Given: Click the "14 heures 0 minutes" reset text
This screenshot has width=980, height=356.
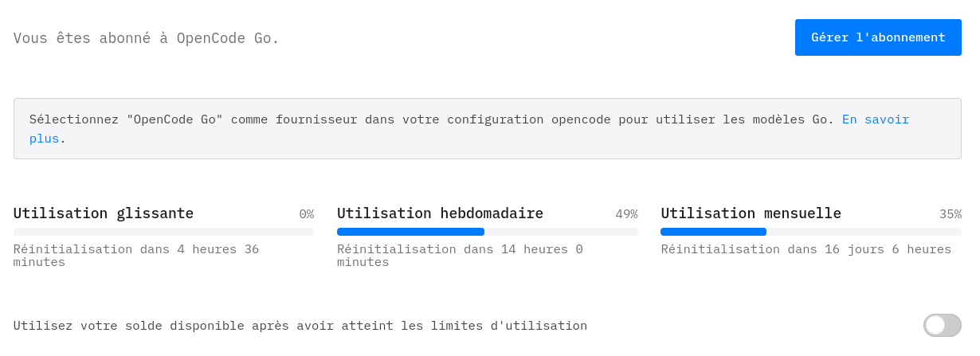Looking at the screenshot, I should (460, 256).
